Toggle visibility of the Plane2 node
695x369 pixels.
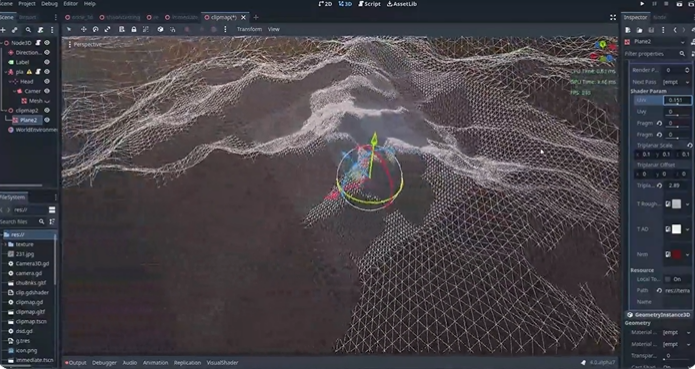pyautogui.click(x=47, y=120)
